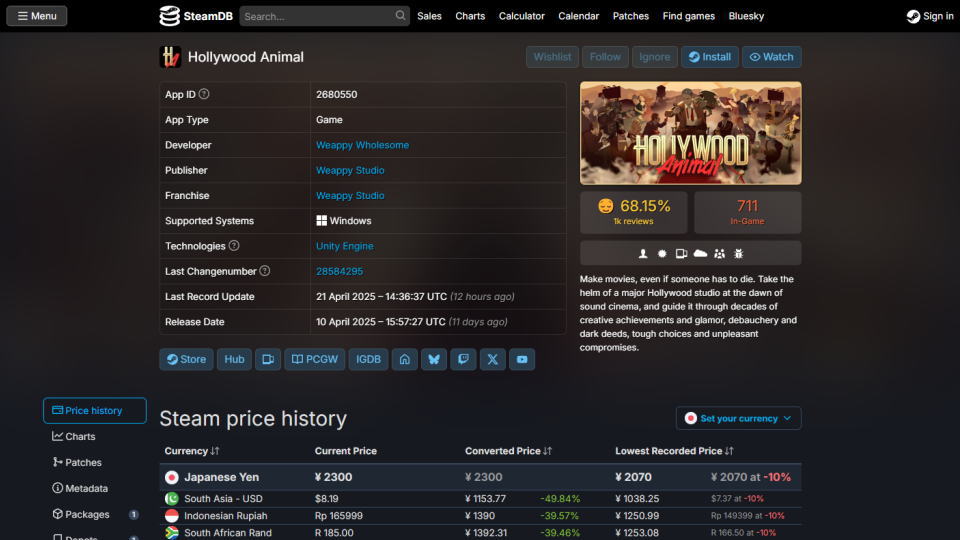Click the Hollywood Animal app icon
The width and height of the screenshot is (960, 540).
170,57
